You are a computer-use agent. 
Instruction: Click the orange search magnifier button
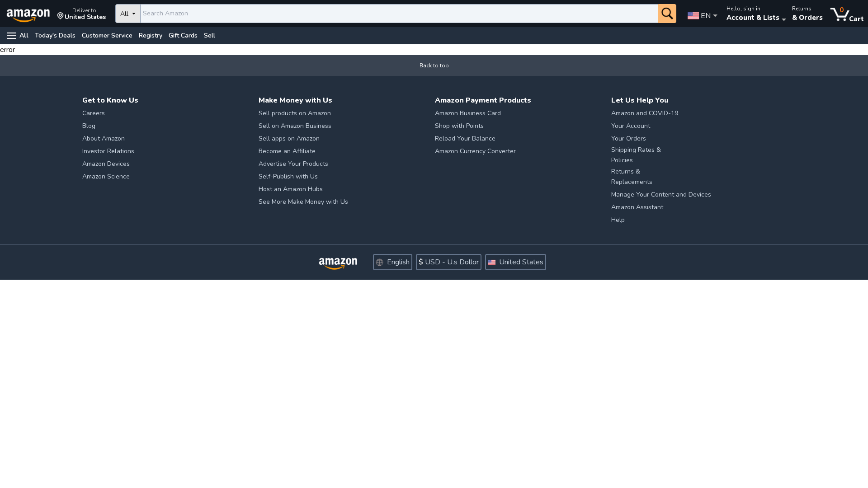coord(667,14)
